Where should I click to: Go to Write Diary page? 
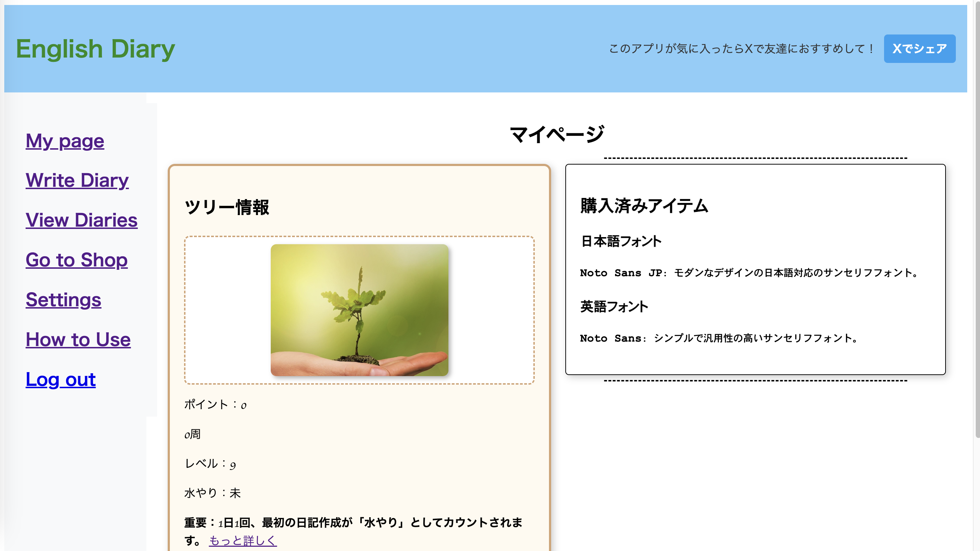(77, 181)
